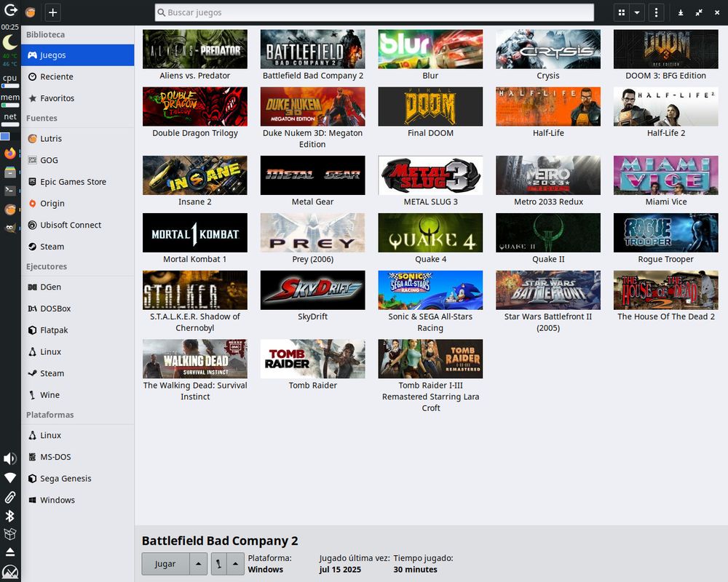Select Steam under Fuentes
The height and width of the screenshot is (582, 728).
click(78, 247)
